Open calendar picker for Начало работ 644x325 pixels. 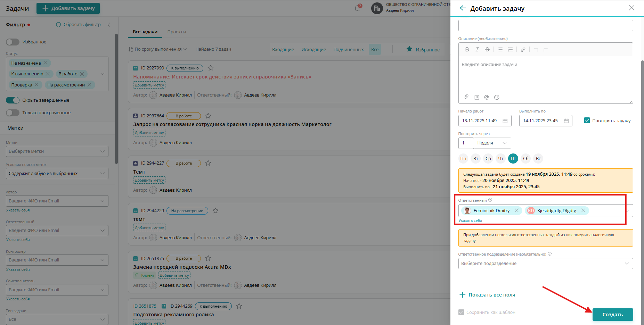tap(505, 121)
